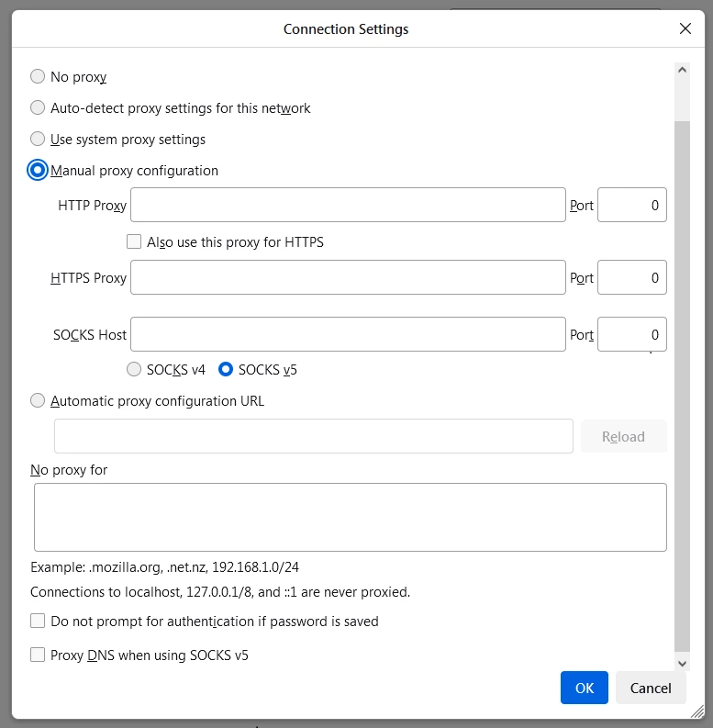This screenshot has width=713, height=728.
Task: Click the scrollbar down arrow
Action: pos(682,663)
